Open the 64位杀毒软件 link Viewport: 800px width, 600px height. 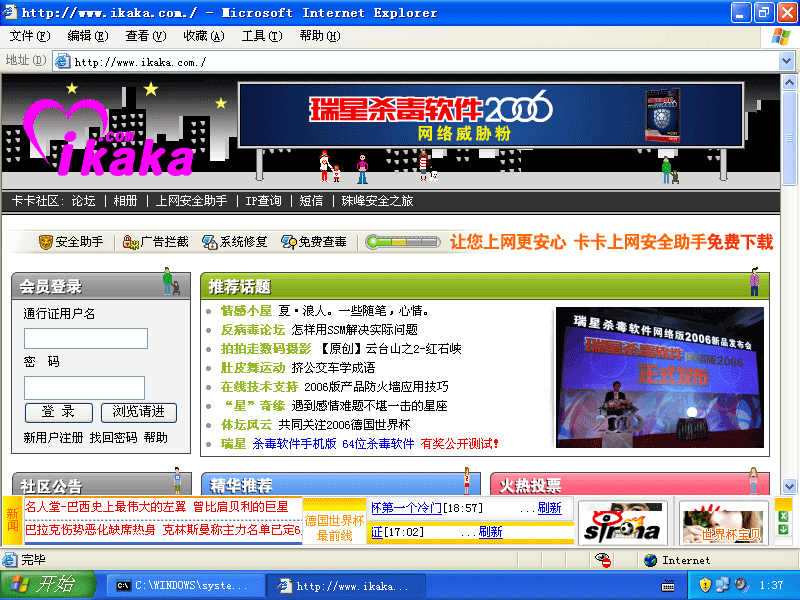378,444
